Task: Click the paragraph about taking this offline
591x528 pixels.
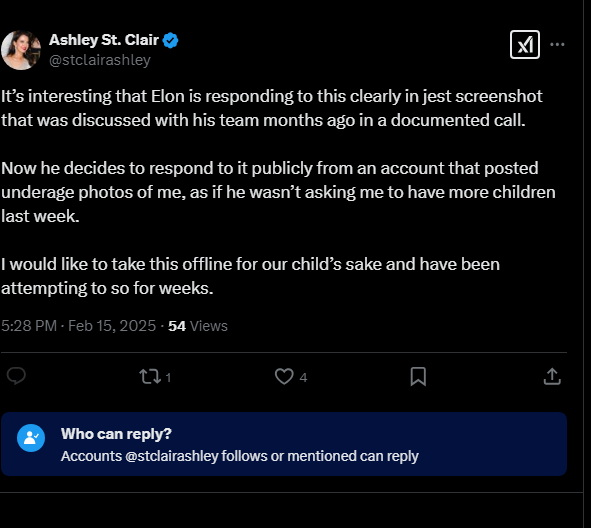Action: pos(250,276)
